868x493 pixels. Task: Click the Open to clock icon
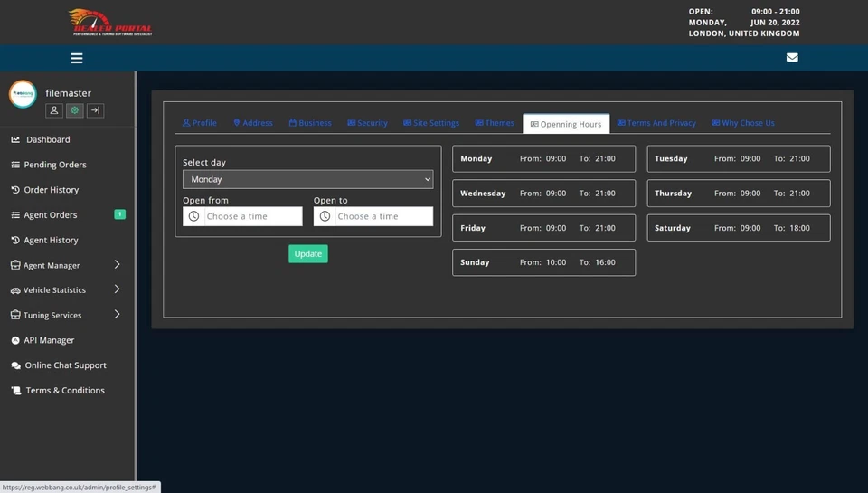coord(325,216)
